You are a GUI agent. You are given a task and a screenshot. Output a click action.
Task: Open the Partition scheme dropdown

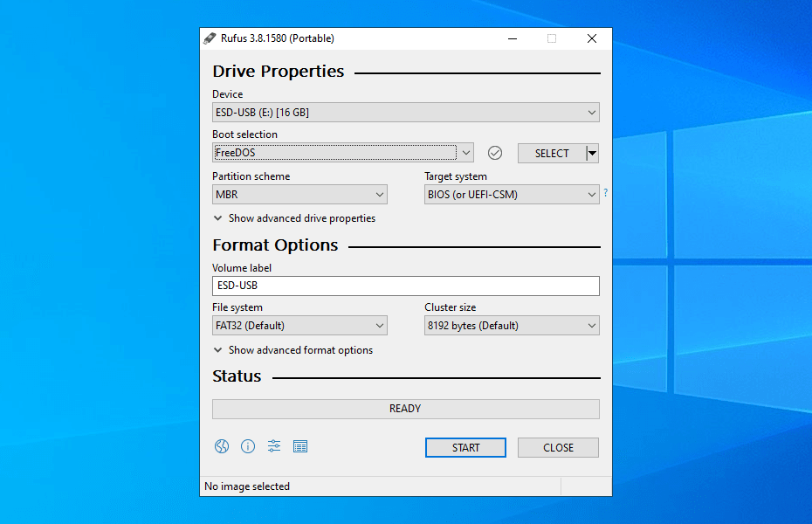pos(299,195)
